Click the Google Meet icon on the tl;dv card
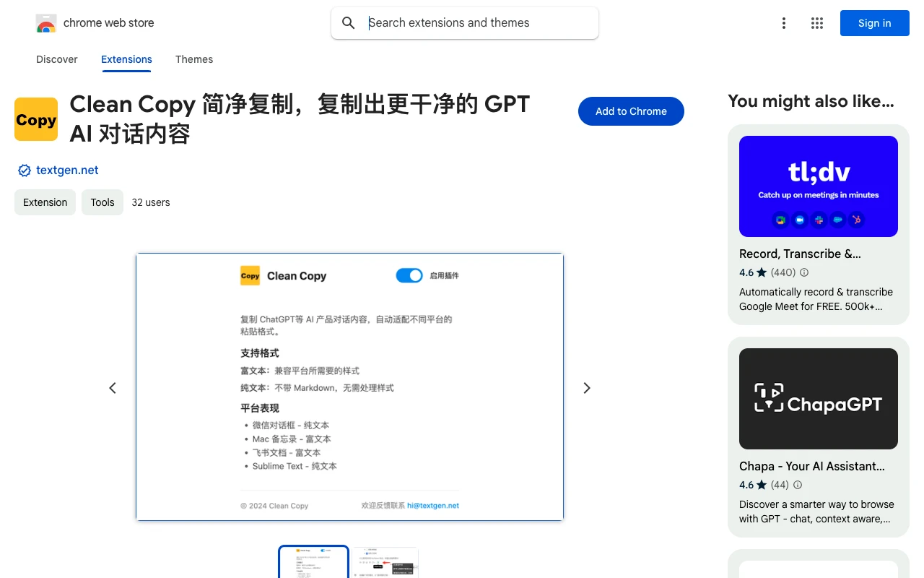The image size is (924, 578). point(780,220)
